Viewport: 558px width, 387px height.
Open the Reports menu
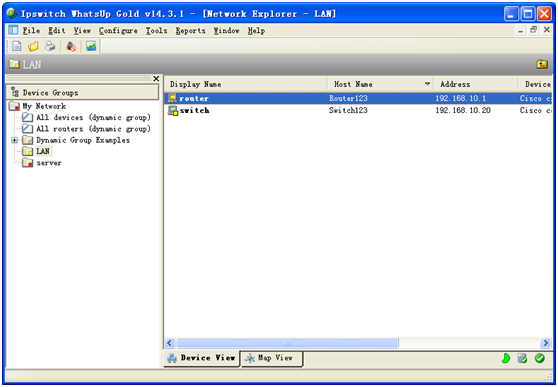pos(190,31)
